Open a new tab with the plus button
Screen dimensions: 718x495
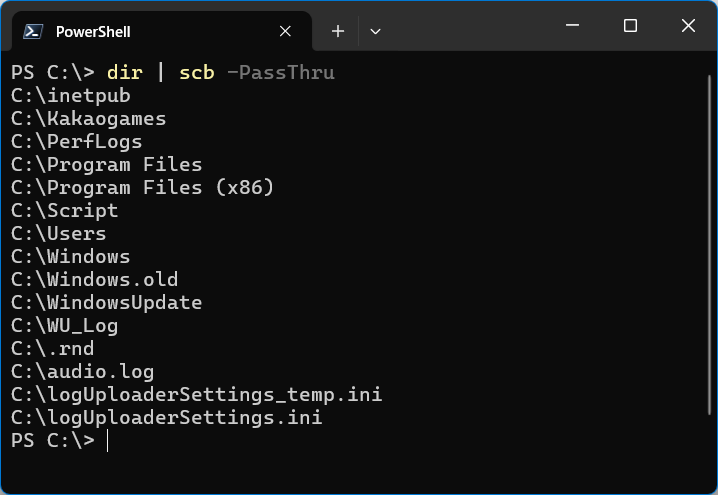click(338, 31)
